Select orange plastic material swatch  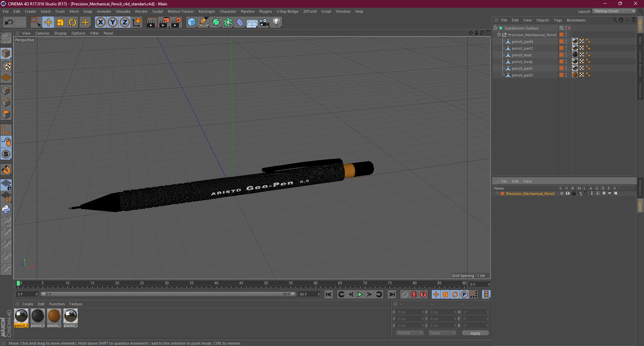pyautogui.click(x=54, y=318)
